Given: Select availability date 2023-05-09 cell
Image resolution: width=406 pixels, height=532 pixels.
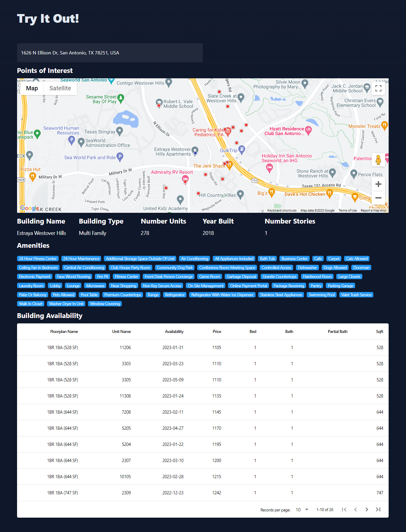Looking at the screenshot, I should pyautogui.click(x=173, y=380).
